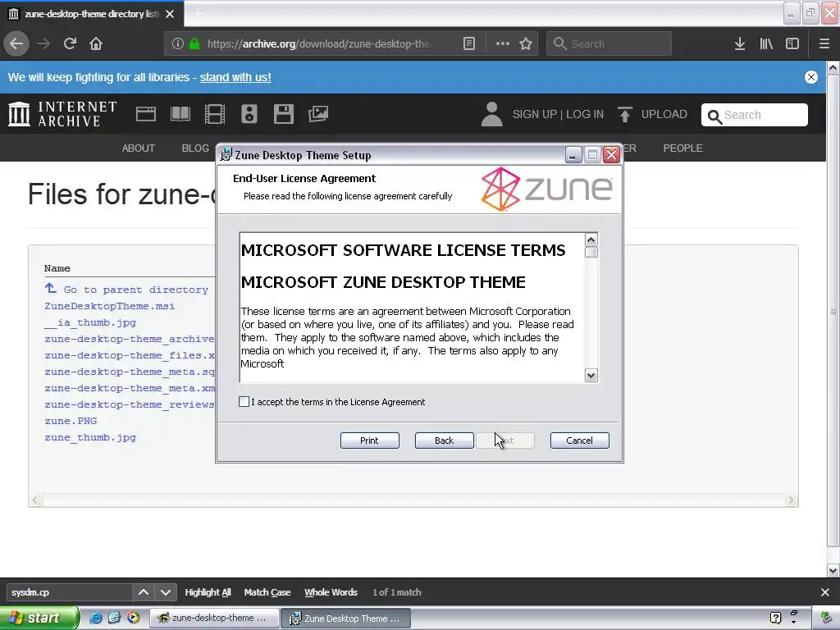Open the PEOPLE menu item

click(683, 148)
